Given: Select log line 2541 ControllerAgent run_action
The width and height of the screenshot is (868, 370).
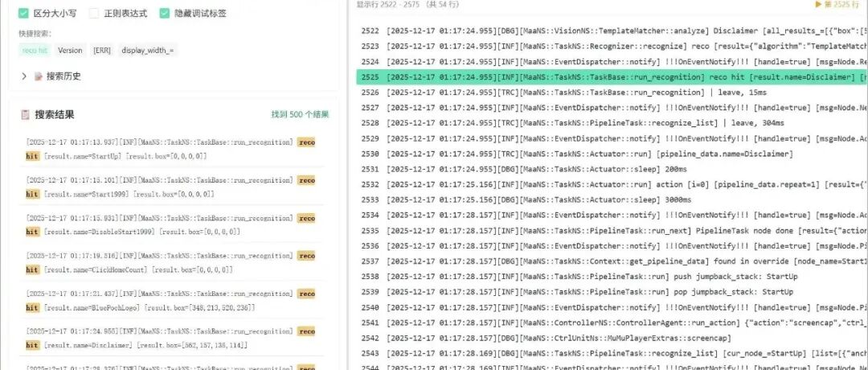Looking at the screenshot, I should [x=612, y=323].
